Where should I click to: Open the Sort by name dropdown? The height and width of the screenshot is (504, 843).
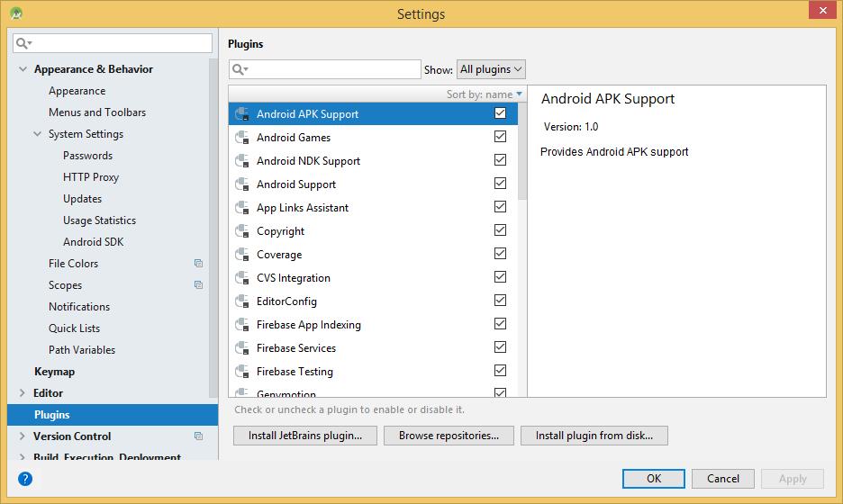pyautogui.click(x=484, y=94)
